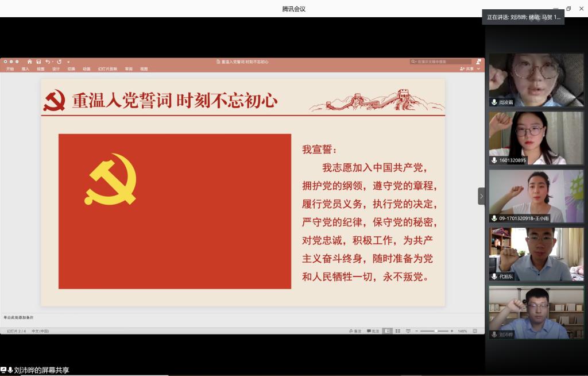Restore the 腾讯会议 window size button
This screenshot has height=376, width=588.
coord(568,9)
